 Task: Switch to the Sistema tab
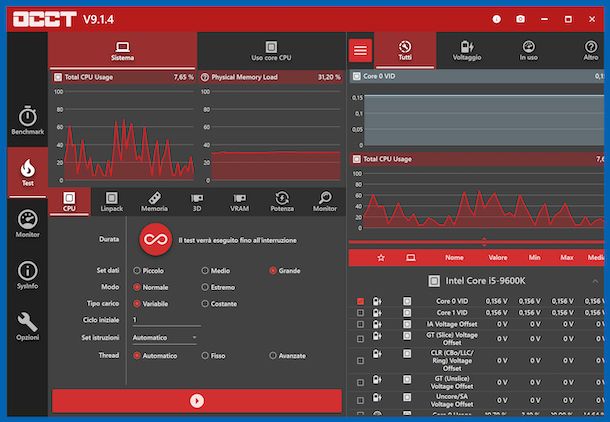point(123,51)
